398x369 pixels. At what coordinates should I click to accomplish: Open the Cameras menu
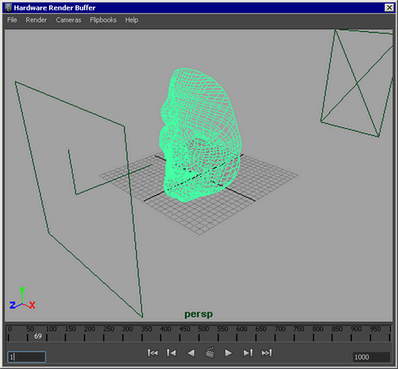pos(68,20)
